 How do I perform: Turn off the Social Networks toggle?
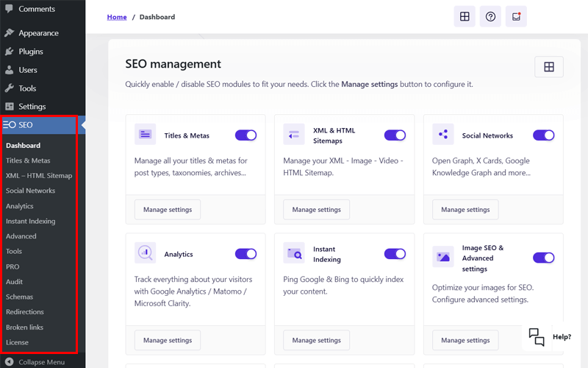[544, 135]
